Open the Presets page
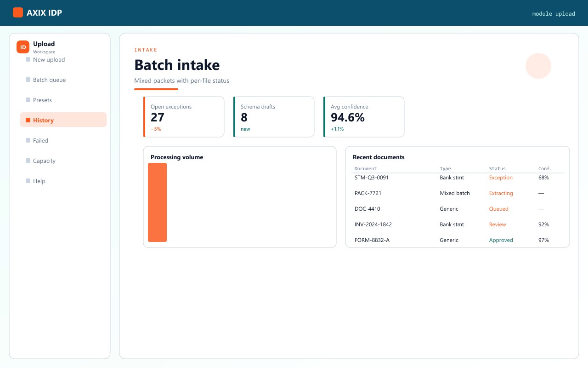588x368 pixels. point(63,100)
